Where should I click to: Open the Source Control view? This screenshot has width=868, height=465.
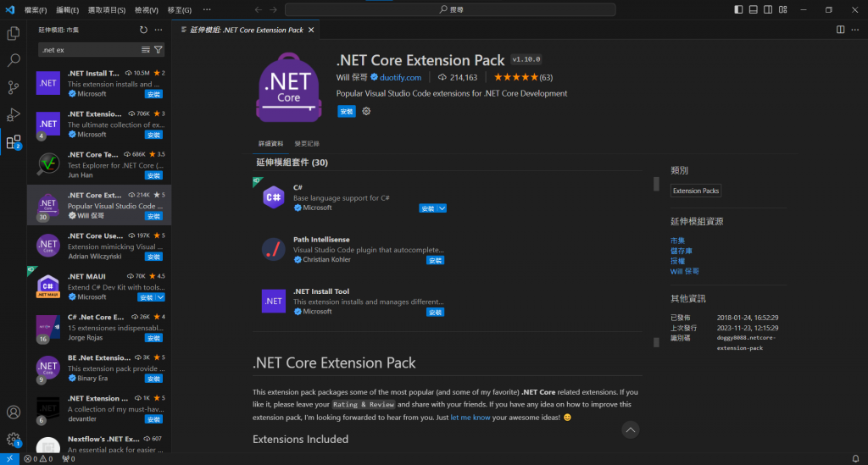click(14, 88)
